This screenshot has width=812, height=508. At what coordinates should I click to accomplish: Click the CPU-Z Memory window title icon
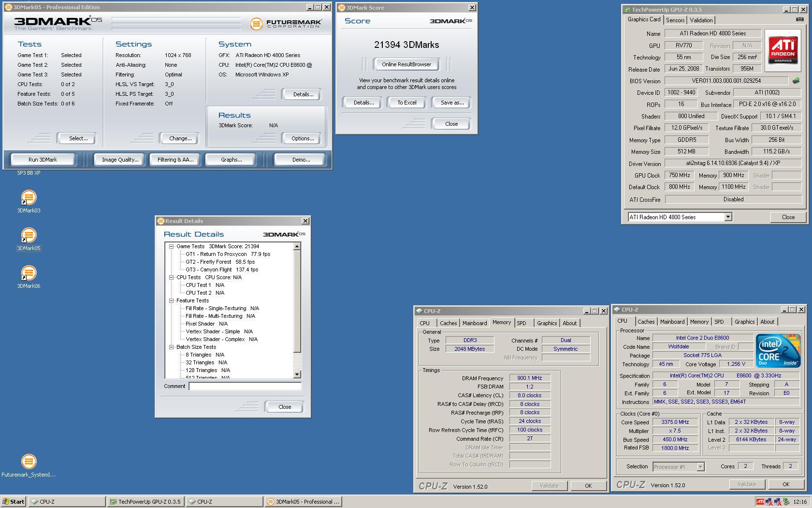(419, 311)
